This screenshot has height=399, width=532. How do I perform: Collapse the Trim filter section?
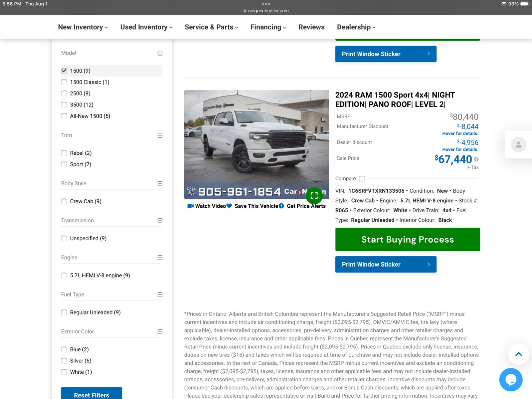point(160,135)
